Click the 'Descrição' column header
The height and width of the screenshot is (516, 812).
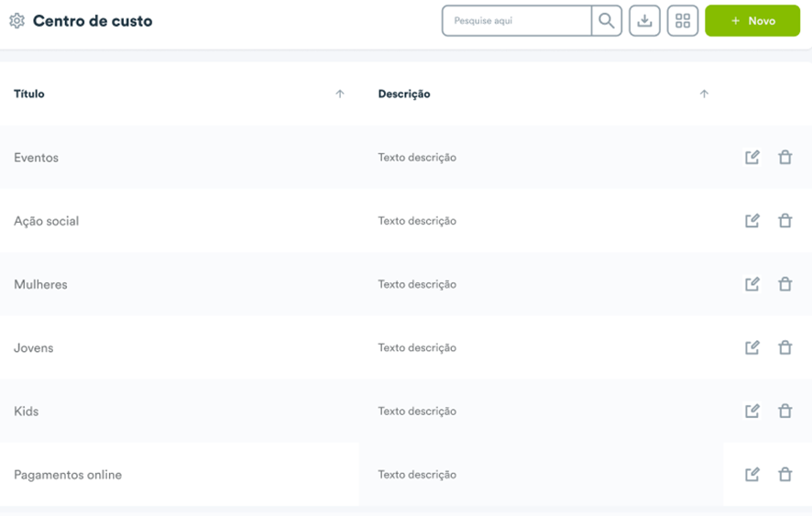(404, 93)
